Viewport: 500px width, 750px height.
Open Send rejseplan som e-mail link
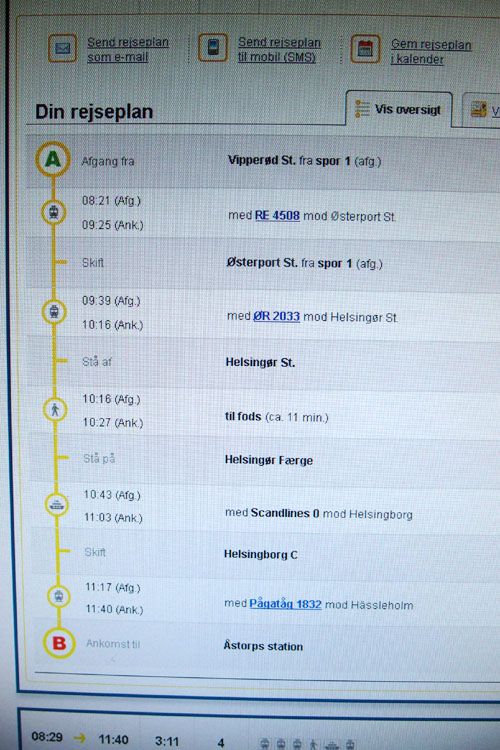pos(128,49)
